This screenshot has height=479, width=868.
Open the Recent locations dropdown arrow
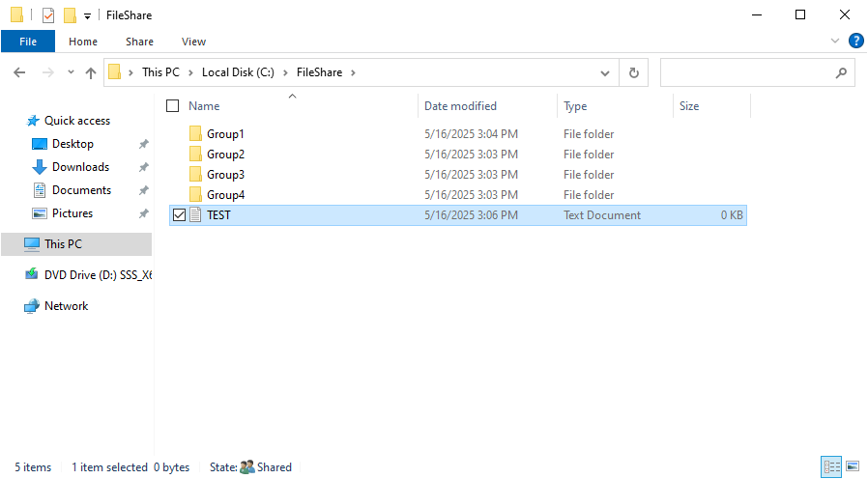(x=71, y=71)
